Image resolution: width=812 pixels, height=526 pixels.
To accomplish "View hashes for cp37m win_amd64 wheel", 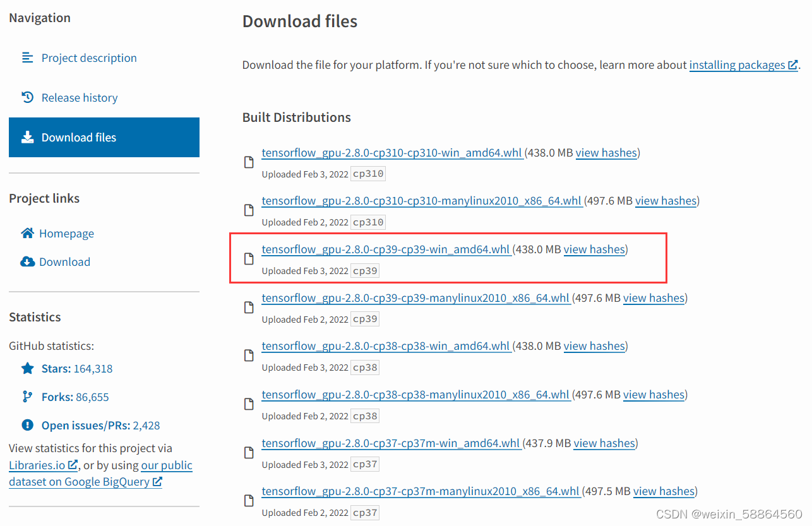I will (604, 443).
